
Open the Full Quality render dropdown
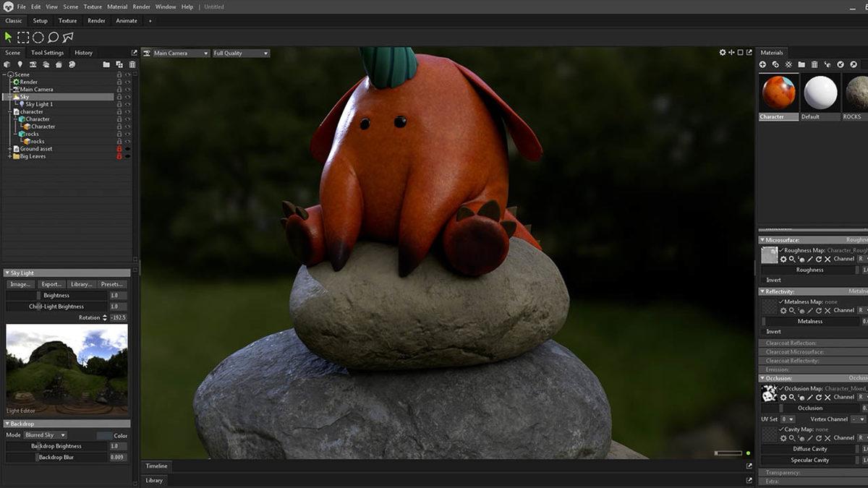pos(240,53)
